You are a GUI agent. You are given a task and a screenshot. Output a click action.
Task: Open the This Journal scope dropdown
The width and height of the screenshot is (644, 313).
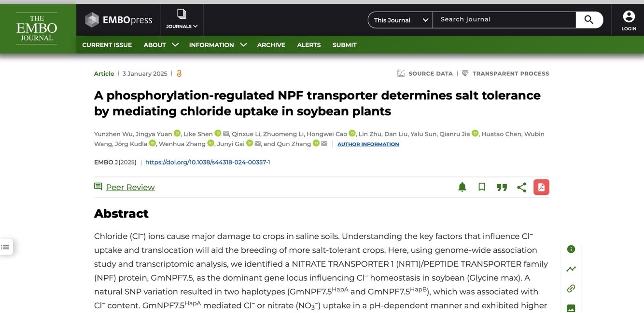tap(400, 20)
